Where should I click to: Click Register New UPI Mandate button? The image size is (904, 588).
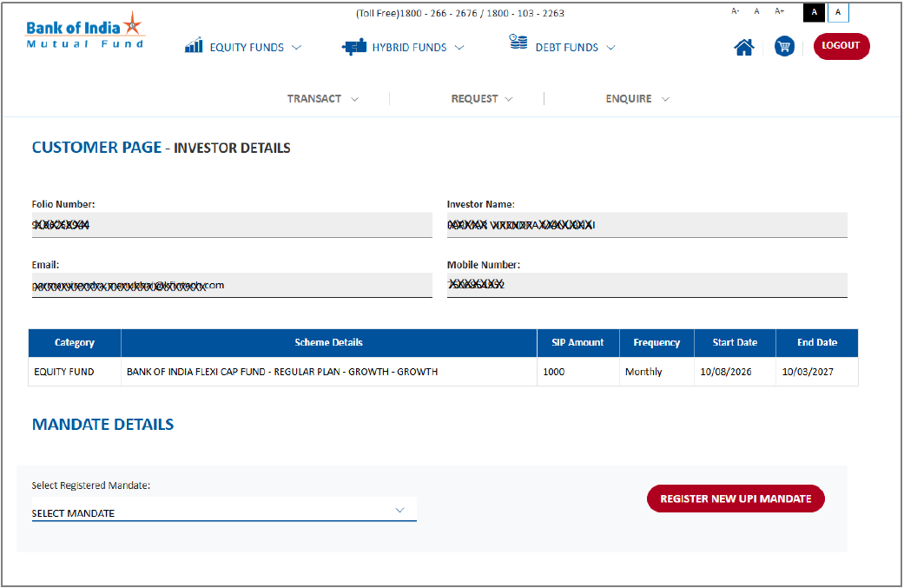click(x=736, y=499)
